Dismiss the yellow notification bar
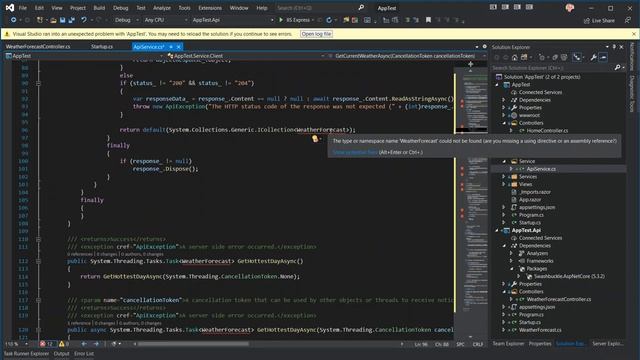This screenshot has height=360, width=640. click(x=634, y=34)
